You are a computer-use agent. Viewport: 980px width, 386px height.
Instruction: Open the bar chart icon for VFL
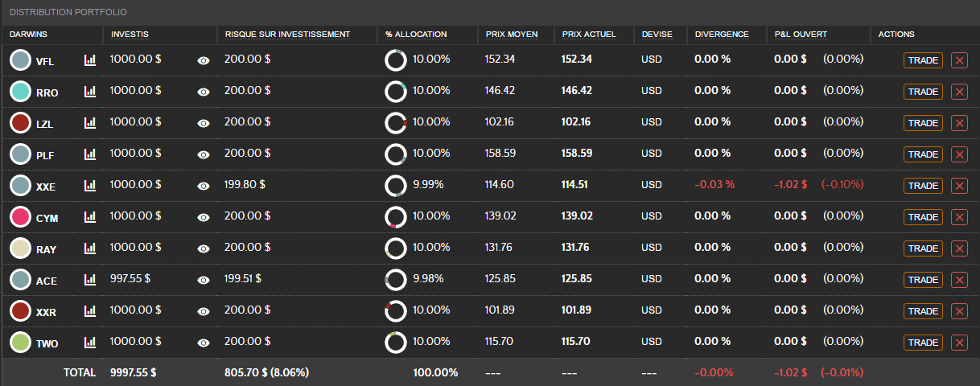(90, 60)
